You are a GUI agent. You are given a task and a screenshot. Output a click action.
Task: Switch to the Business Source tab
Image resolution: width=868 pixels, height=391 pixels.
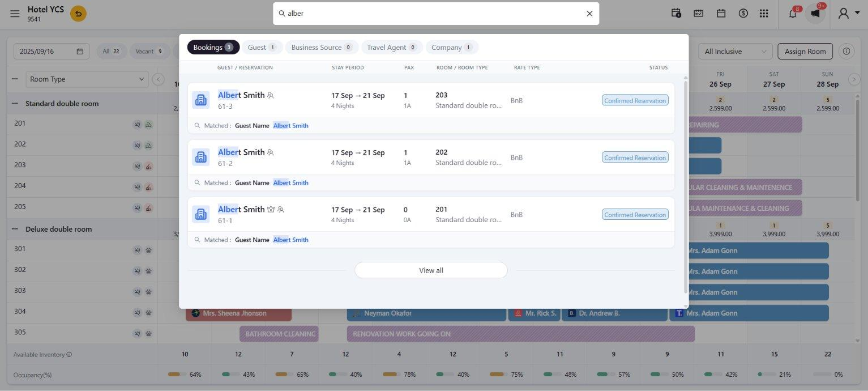322,47
